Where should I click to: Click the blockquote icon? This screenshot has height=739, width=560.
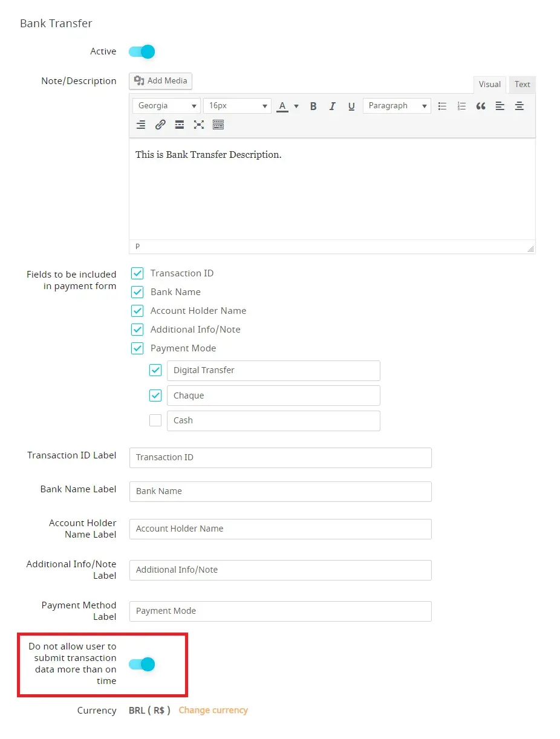click(x=481, y=106)
